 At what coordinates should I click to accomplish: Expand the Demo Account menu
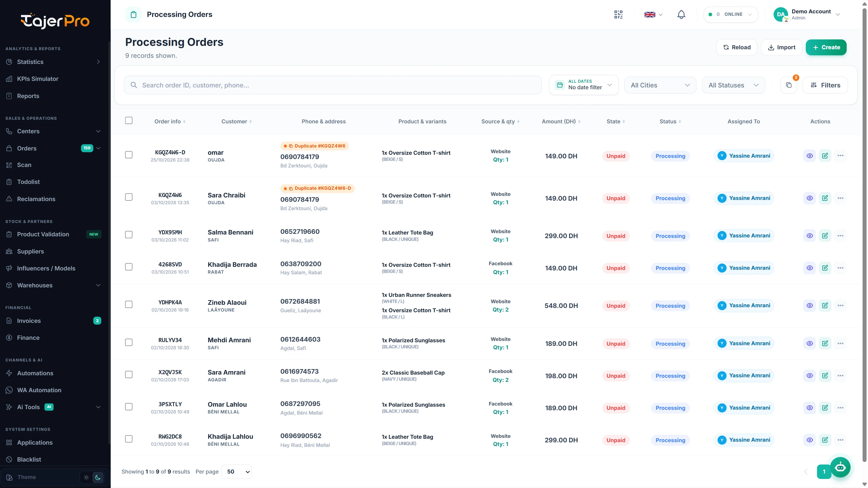pos(807,14)
